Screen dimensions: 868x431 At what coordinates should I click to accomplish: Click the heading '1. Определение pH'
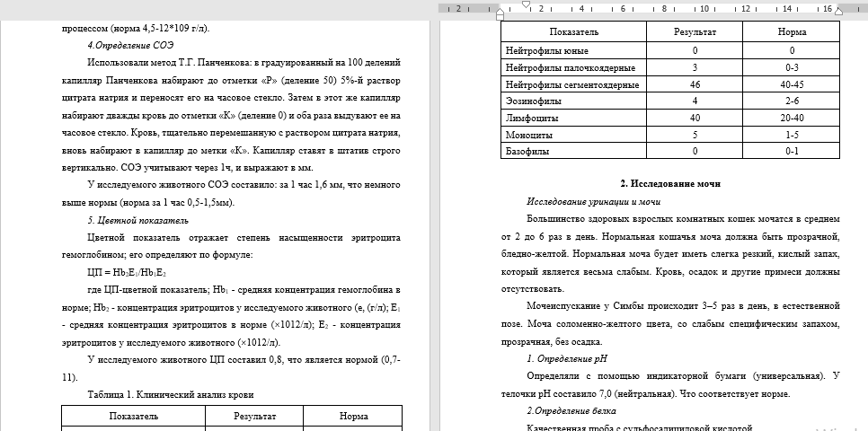pyautogui.click(x=567, y=359)
